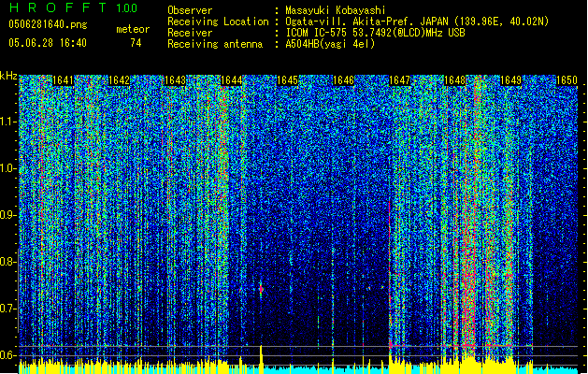Click the 1648 time marker

pyautogui.click(x=455, y=80)
